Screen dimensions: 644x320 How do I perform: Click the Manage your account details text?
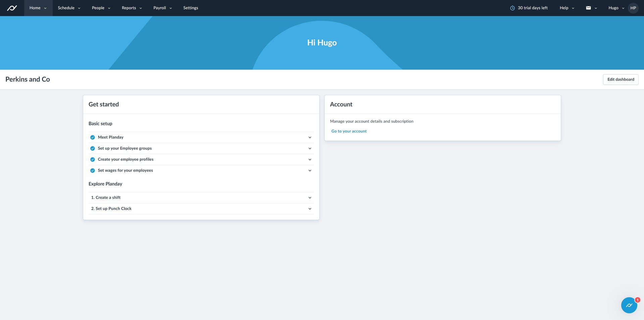tap(372, 121)
